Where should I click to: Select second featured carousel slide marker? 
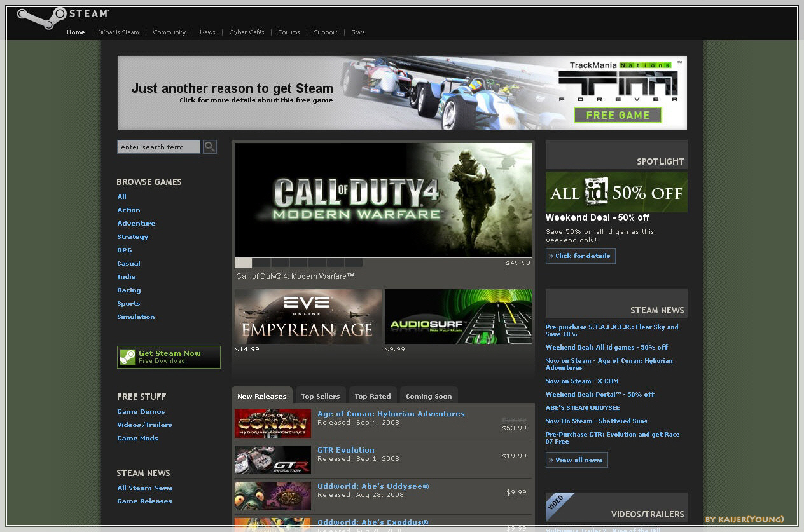(x=261, y=263)
